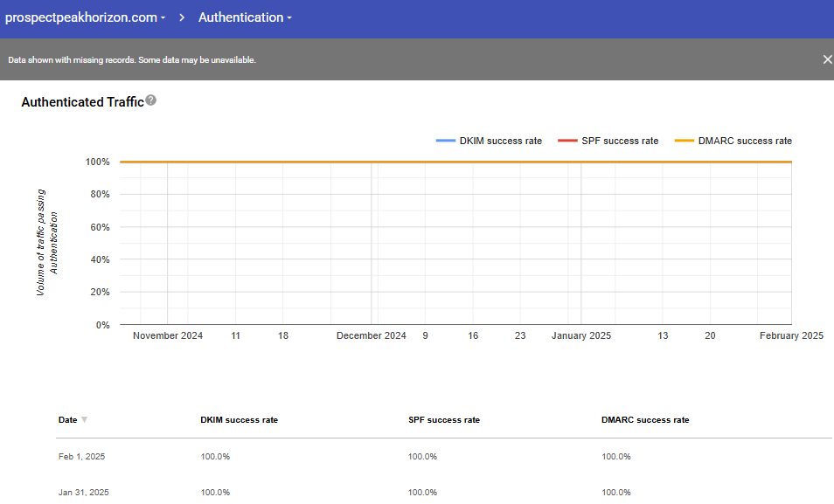The image size is (834, 504).
Task: Click the Authenticated Traffic heading
Action: click(82, 102)
